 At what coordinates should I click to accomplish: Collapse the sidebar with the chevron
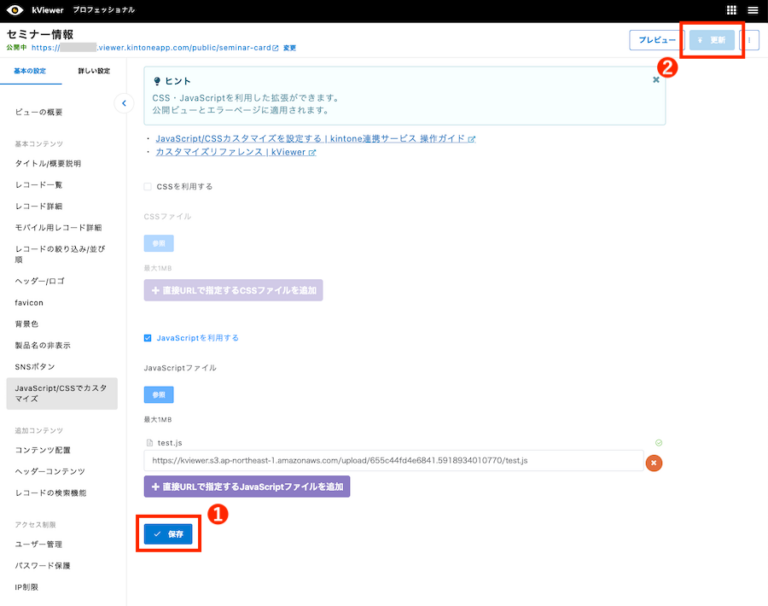tap(124, 103)
